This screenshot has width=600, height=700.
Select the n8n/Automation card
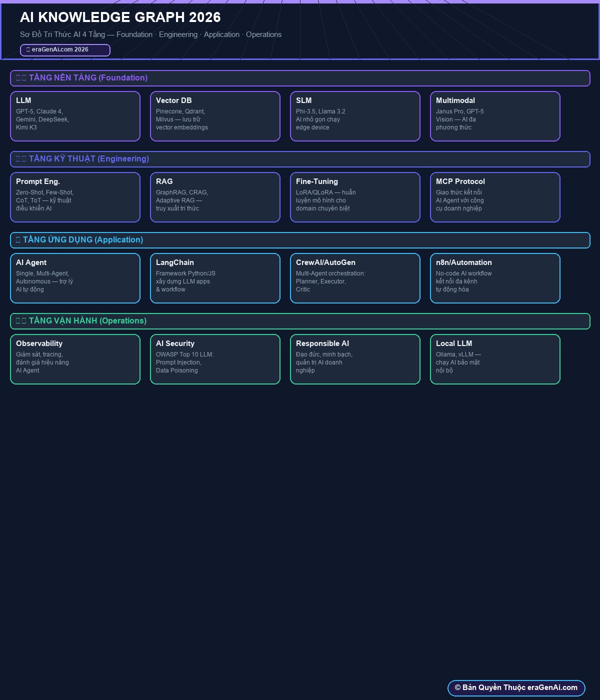[495, 278]
